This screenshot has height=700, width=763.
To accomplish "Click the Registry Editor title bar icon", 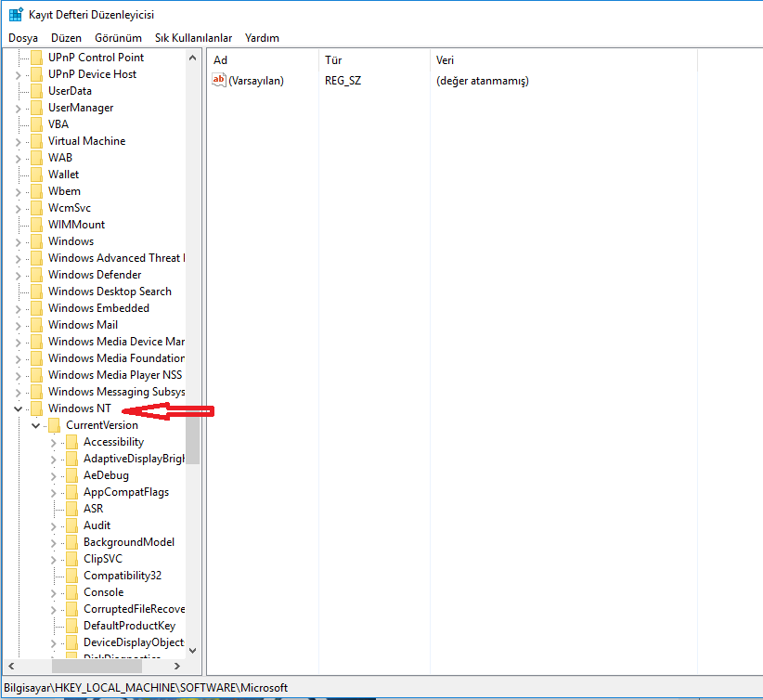I will 16,15.
